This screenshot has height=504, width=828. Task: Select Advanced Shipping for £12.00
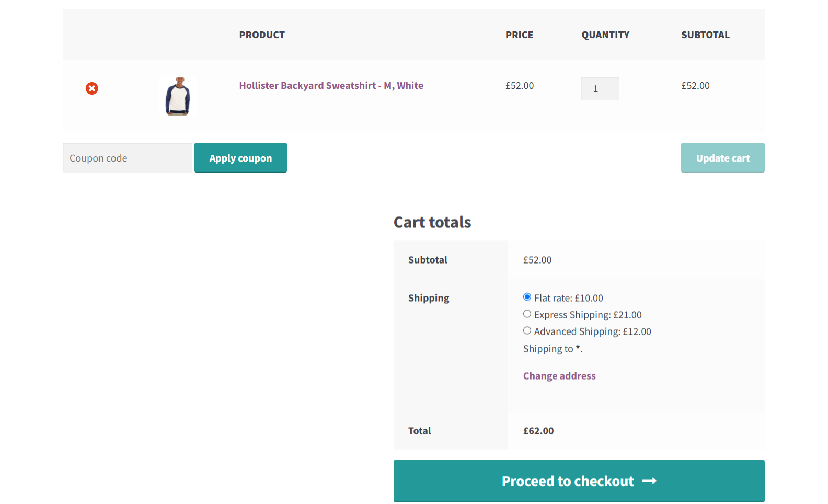tap(527, 330)
